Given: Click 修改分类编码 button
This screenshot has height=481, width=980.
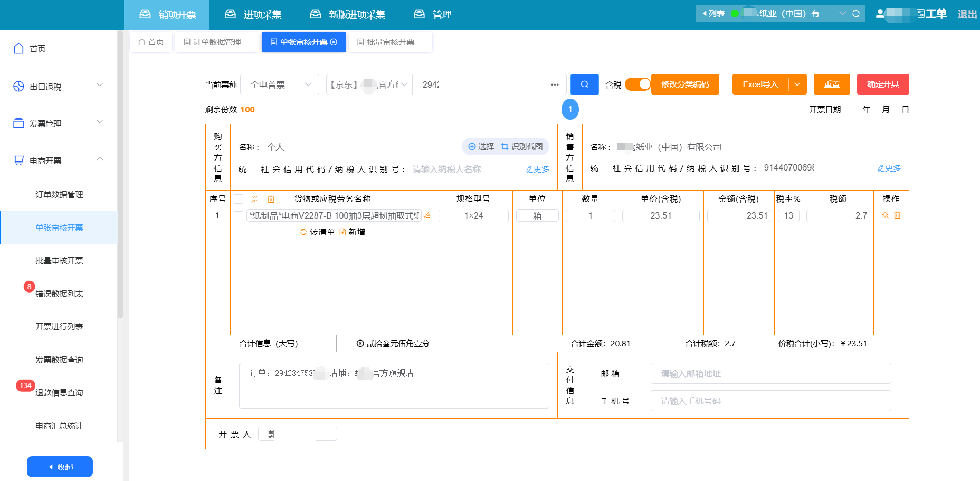Looking at the screenshot, I should pyautogui.click(x=685, y=84).
